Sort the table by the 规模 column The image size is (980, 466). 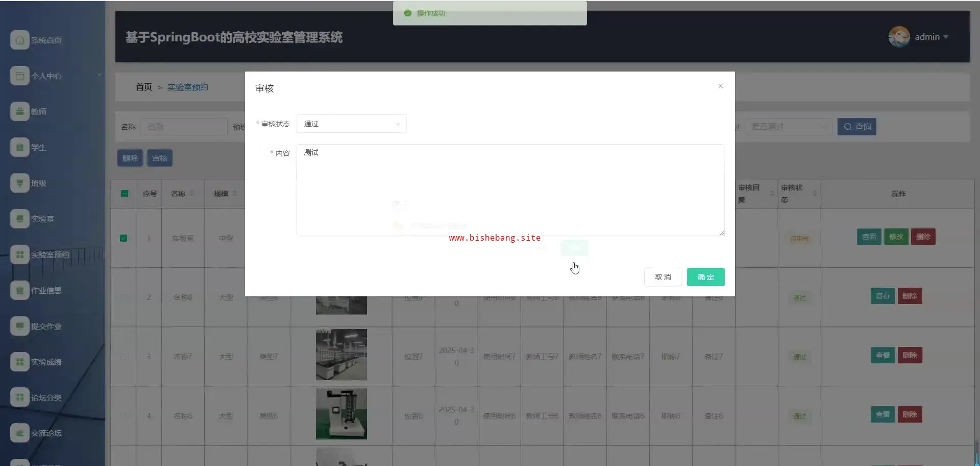[235, 194]
